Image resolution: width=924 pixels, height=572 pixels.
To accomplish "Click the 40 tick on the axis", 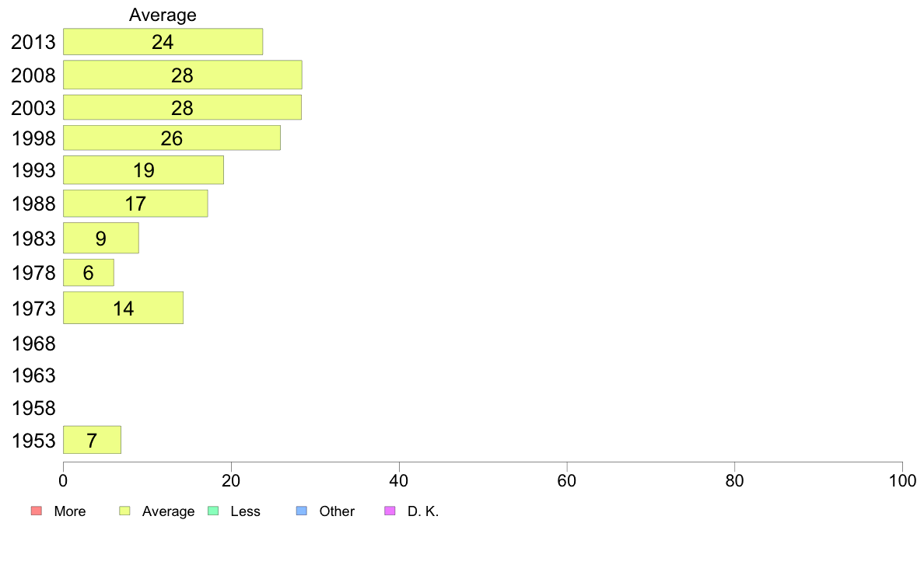I will coord(399,481).
